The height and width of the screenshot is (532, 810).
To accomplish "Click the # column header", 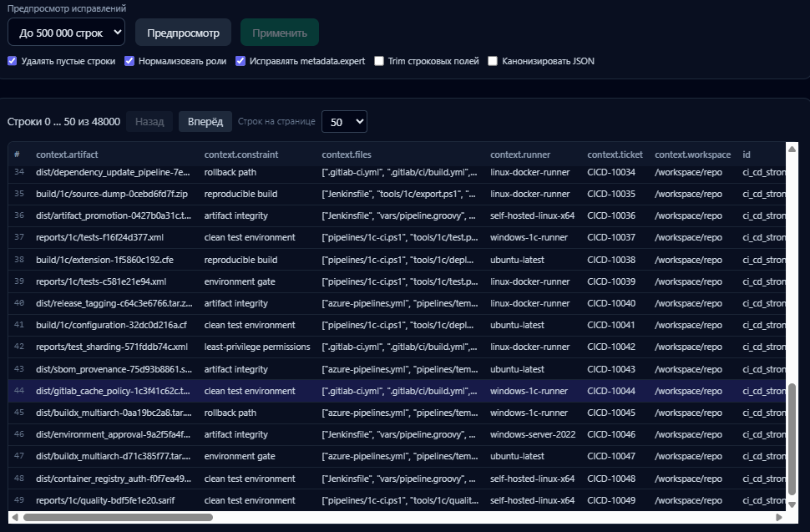I will click(17, 155).
